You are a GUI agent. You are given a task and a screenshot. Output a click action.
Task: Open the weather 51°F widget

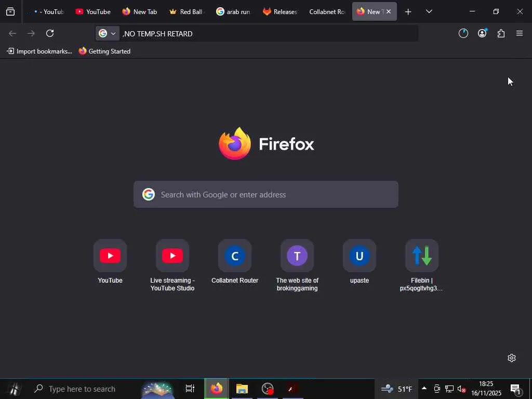point(396,389)
